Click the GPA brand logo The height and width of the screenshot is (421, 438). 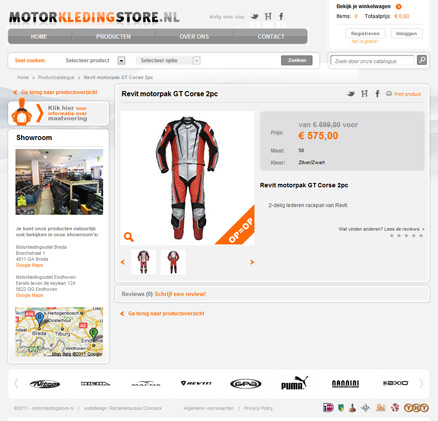tap(246, 384)
